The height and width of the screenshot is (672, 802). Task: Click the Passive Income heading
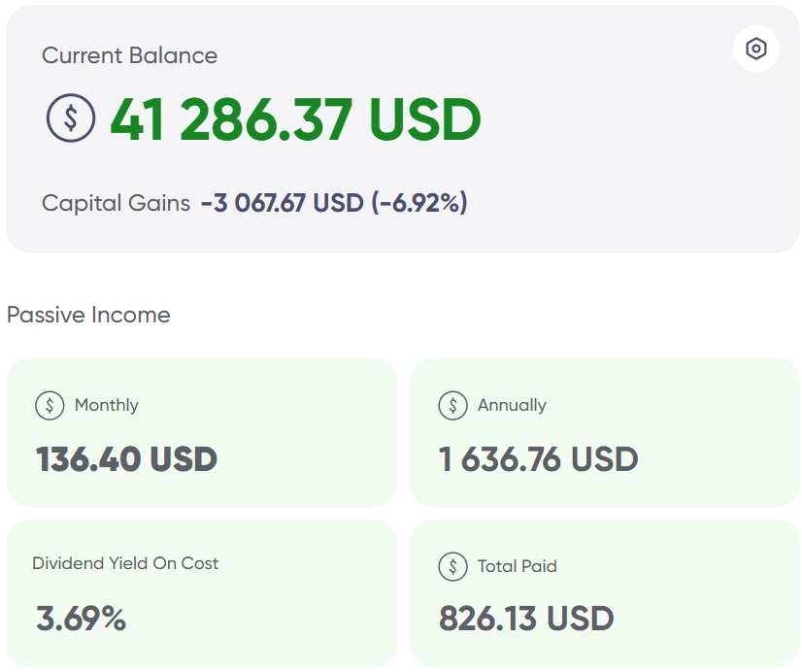click(x=88, y=315)
